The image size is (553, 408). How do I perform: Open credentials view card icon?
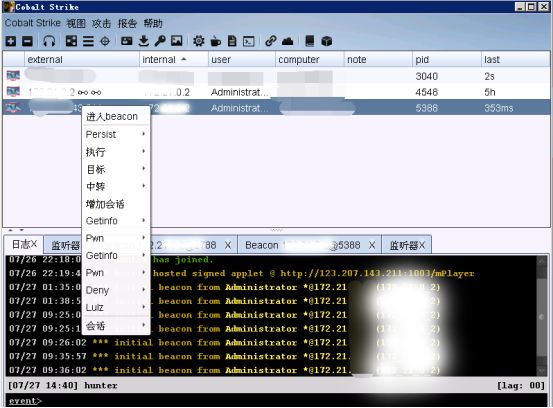[x=127, y=41]
